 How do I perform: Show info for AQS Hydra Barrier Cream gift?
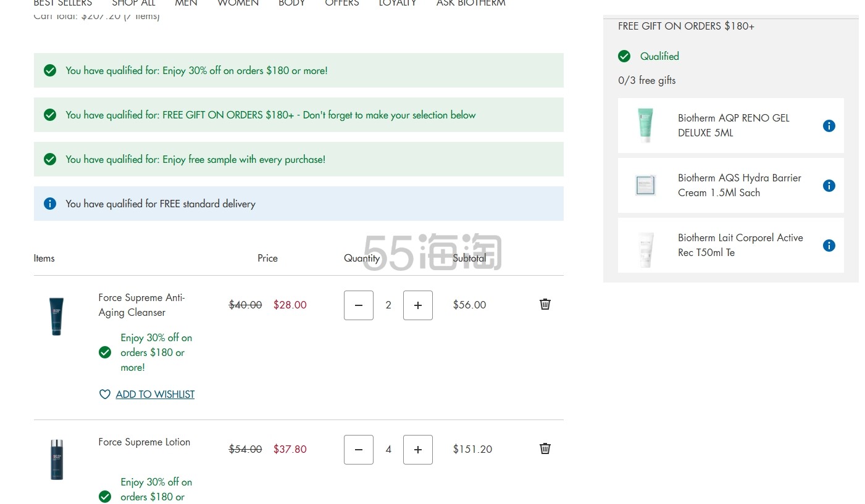[x=829, y=186]
